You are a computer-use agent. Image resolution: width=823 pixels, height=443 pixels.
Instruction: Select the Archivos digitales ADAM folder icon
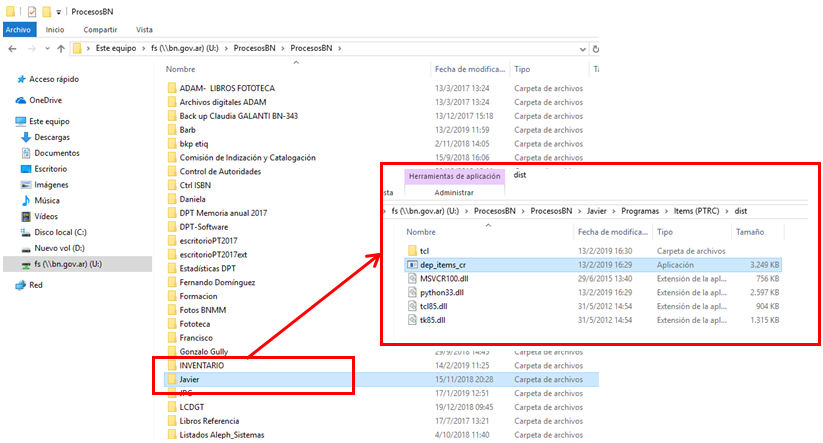click(x=172, y=102)
